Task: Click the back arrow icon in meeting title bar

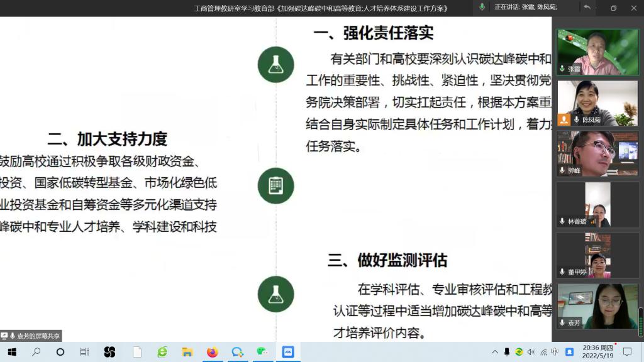Action: 586,8
